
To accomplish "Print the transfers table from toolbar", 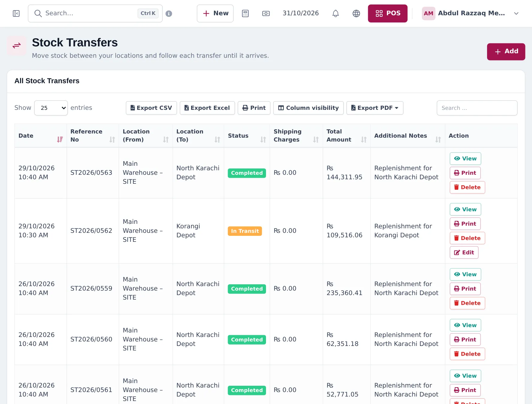I will tap(254, 108).
